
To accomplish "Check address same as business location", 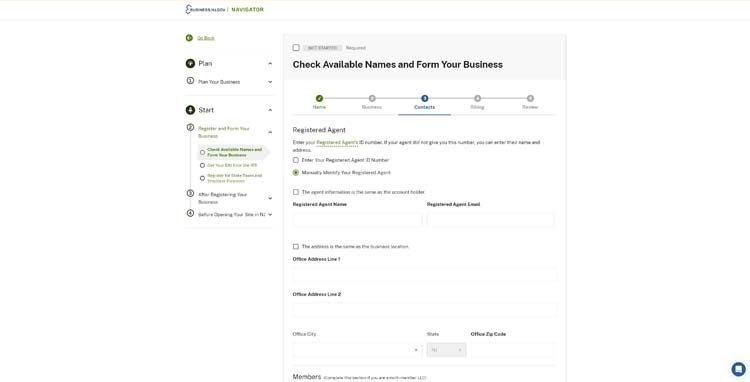I will pos(296,247).
